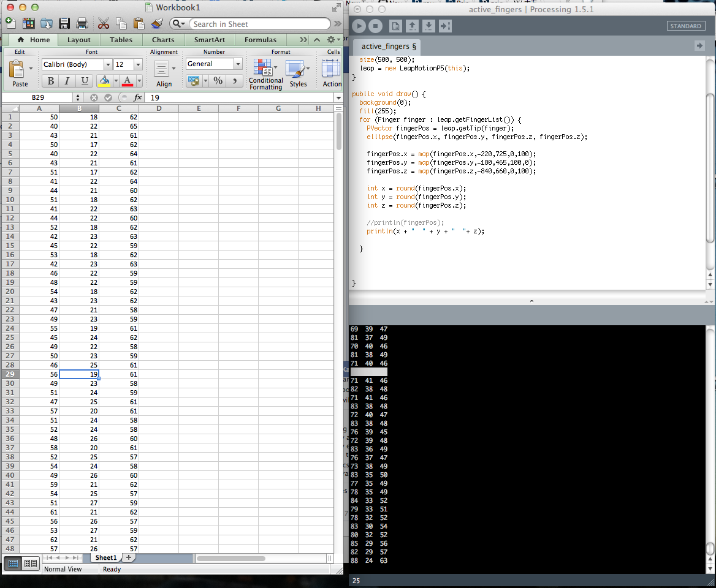This screenshot has width=716, height=588.
Task: Add a new sheet with the plus button
Action: (x=129, y=557)
